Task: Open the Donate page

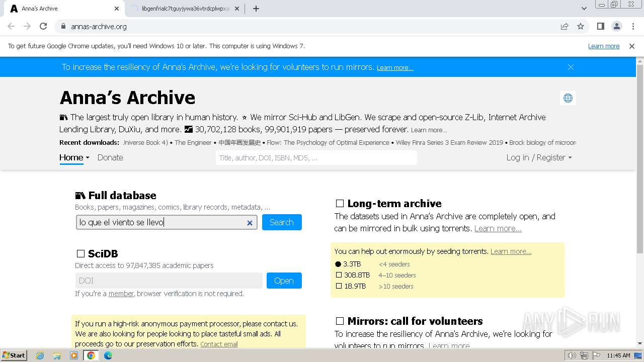Action: tap(110, 157)
